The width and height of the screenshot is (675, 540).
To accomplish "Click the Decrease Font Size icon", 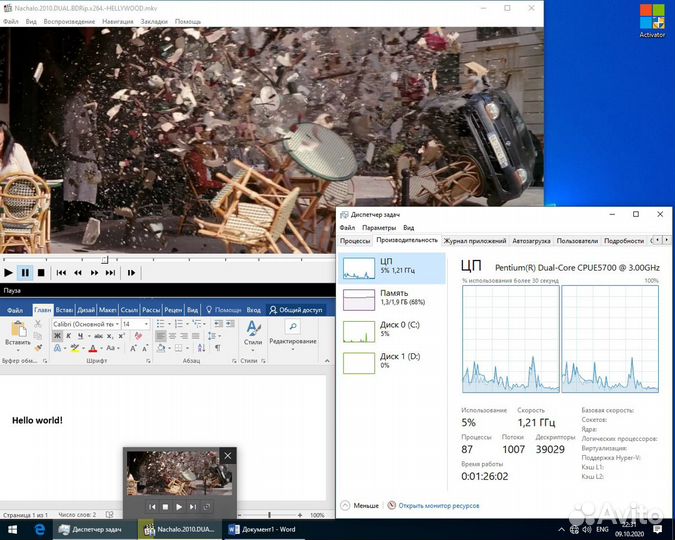I will tap(146, 348).
